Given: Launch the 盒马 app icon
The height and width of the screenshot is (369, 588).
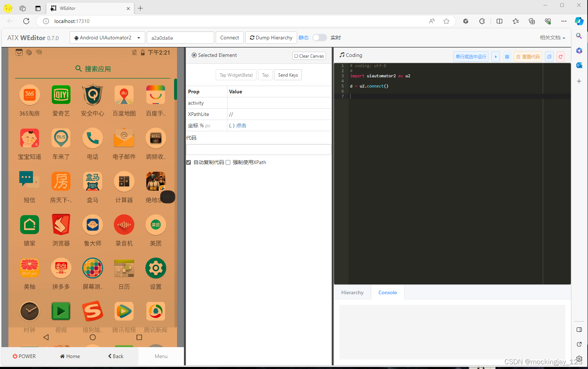Looking at the screenshot, I should pos(92,181).
